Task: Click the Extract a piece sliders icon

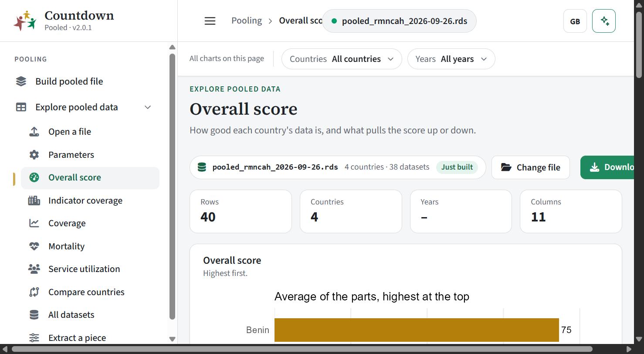Action: 34,338
